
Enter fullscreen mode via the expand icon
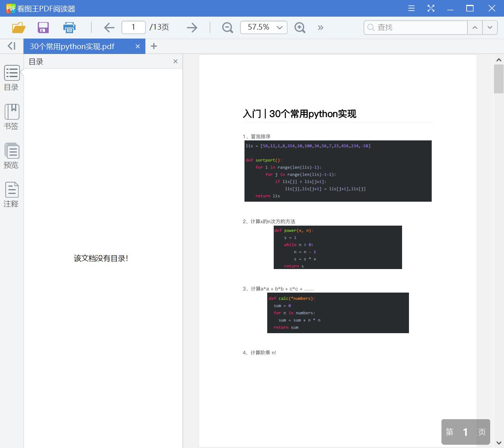tap(431, 8)
